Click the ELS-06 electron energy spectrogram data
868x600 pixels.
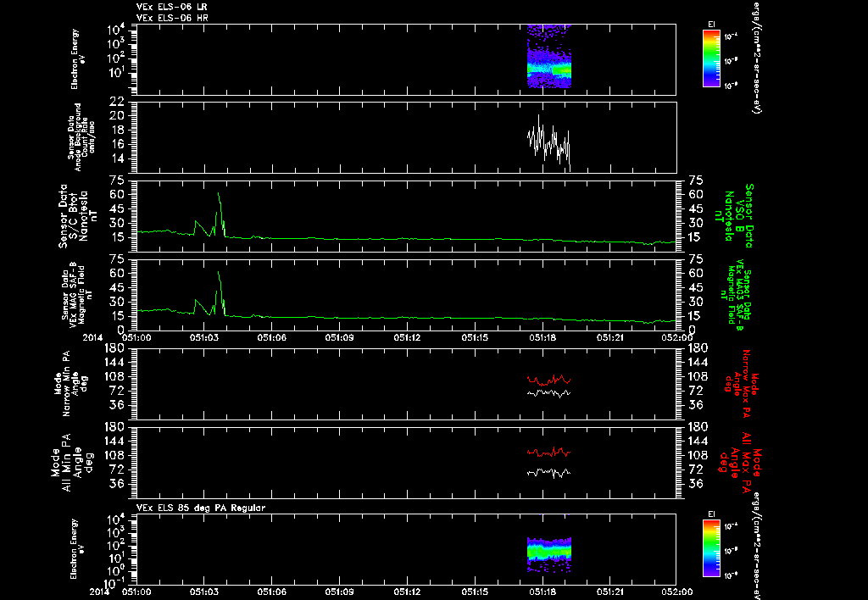pos(548,57)
